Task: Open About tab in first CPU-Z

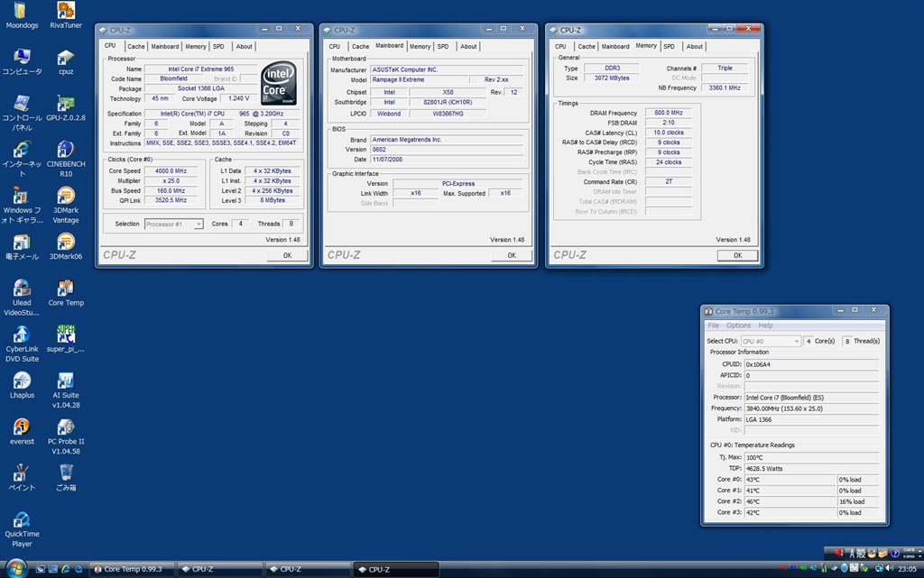Action: [244, 47]
